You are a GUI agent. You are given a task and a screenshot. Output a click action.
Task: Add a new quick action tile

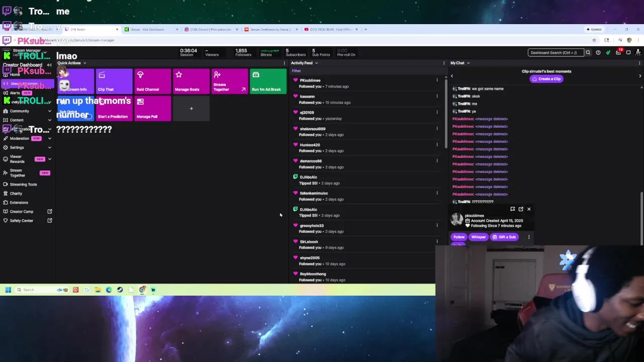tap(191, 108)
